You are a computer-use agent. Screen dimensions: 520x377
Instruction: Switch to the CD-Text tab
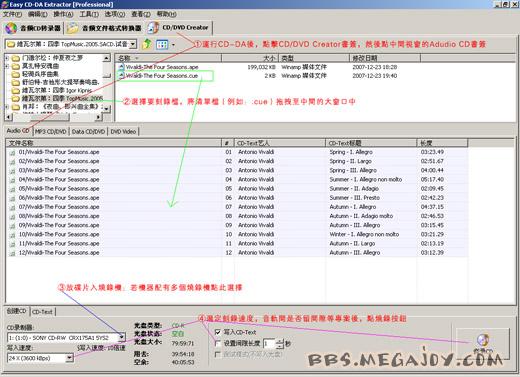pos(42,312)
